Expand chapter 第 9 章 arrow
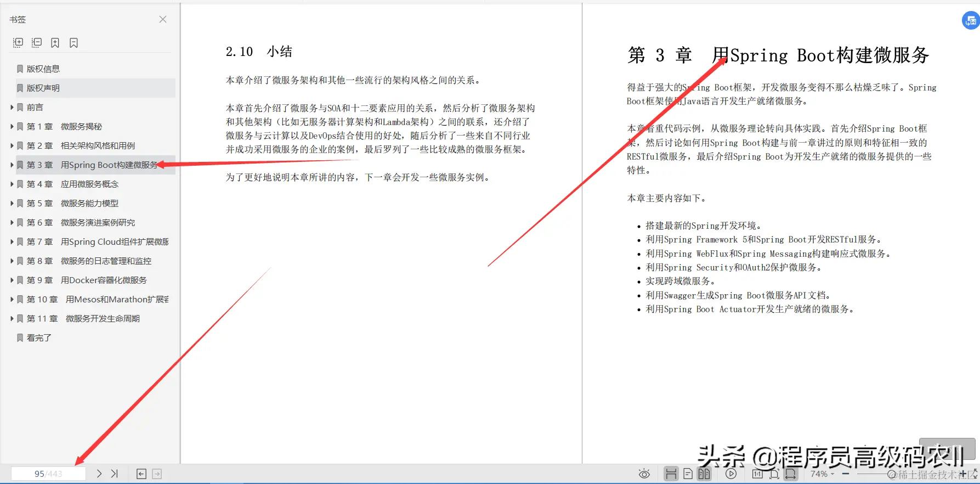This screenshot has height=484, width=980. (12, 280)
